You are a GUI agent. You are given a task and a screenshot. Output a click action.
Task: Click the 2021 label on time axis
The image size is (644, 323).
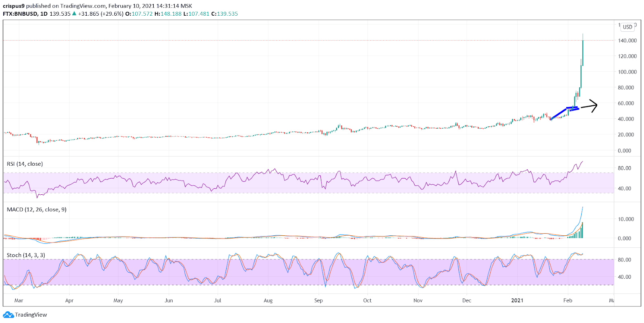tap(517, 300)
